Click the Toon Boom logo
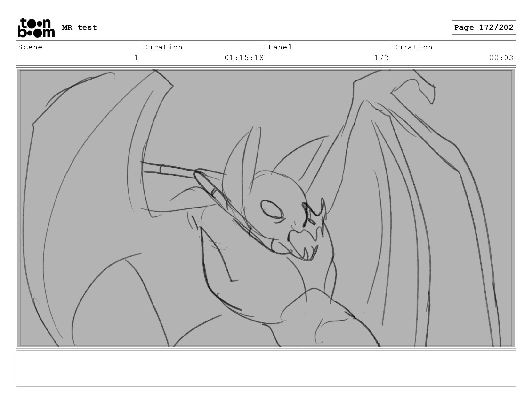 pyautogui.click(x=36, y=28)
